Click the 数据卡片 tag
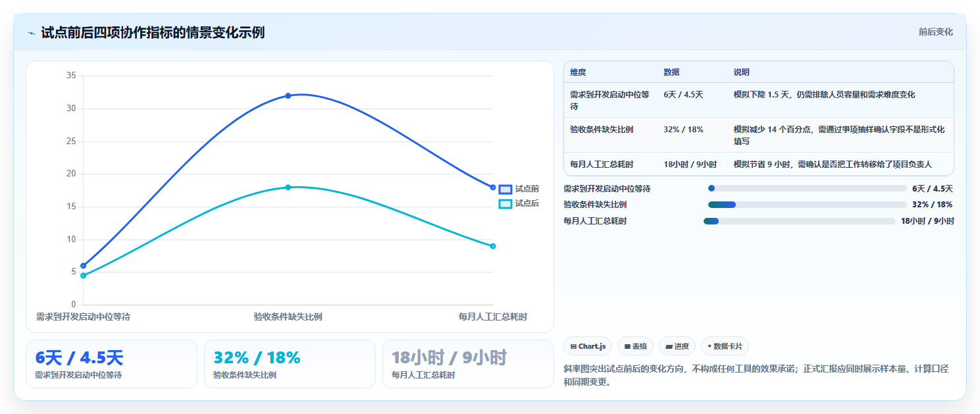 point(725,346)
